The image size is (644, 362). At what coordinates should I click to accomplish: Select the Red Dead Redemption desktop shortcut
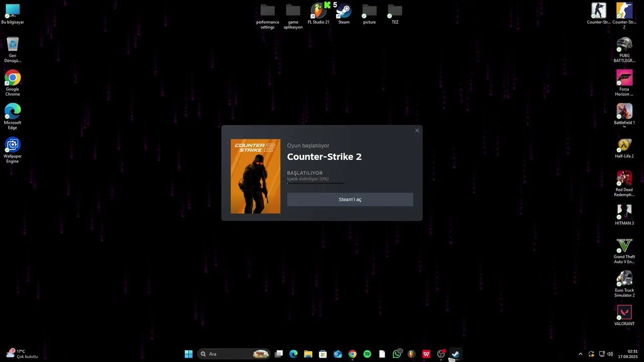pyautogui.click(x=624, y=184)
